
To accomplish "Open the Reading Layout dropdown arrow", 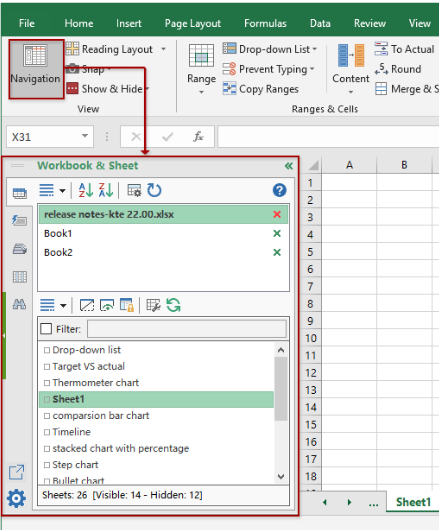I will (x=164, y=49).
